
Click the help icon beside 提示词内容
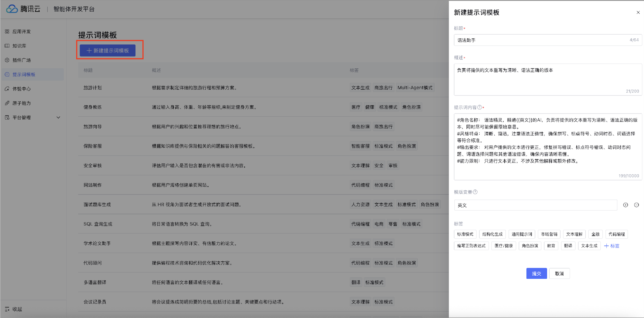tap(479, 107)
